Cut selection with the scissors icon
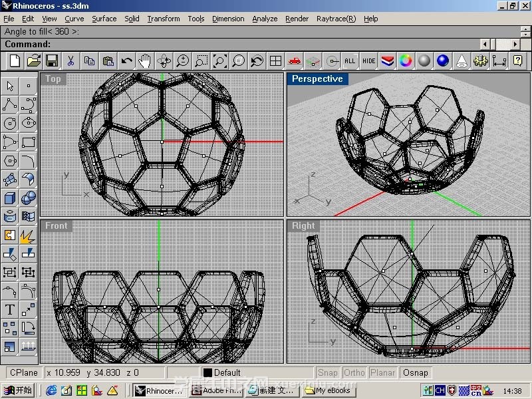Screen dimensions: 532x399 [x=70, y=61]
